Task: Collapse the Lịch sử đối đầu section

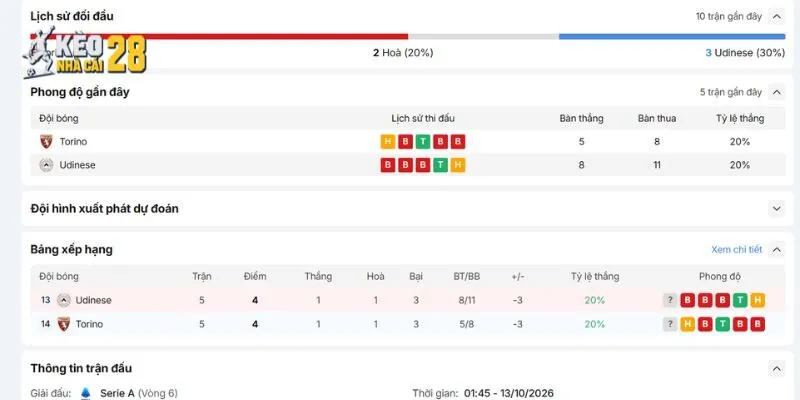Action: [x=777, y=16]
